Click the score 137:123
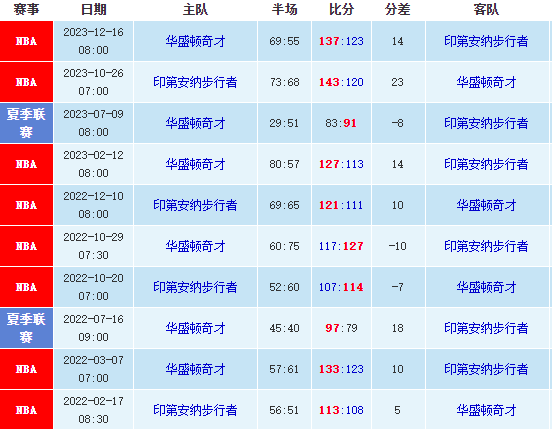552x429 pixels. (x=341, y=41)
